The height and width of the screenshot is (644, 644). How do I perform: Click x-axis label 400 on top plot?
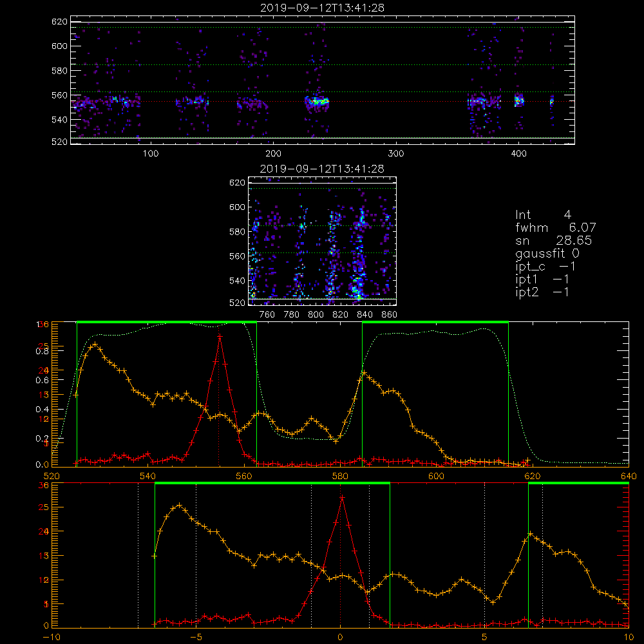click(x=518, y=154)
